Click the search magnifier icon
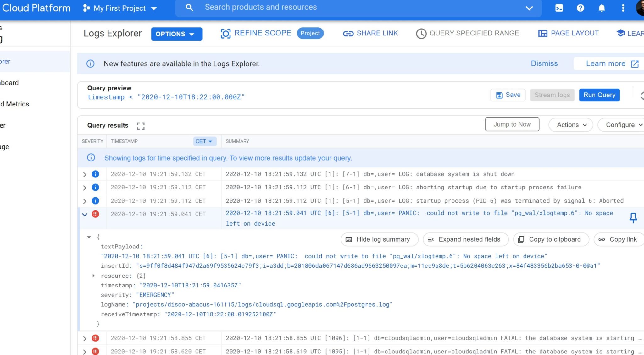The width and height of the screenshot is (644, 355). tap(189, 7)
